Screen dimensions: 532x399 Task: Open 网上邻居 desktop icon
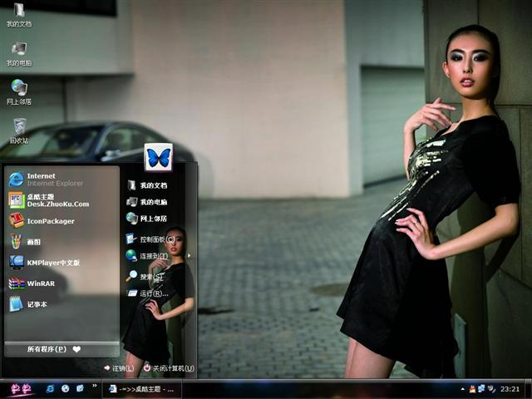(19, 92)
